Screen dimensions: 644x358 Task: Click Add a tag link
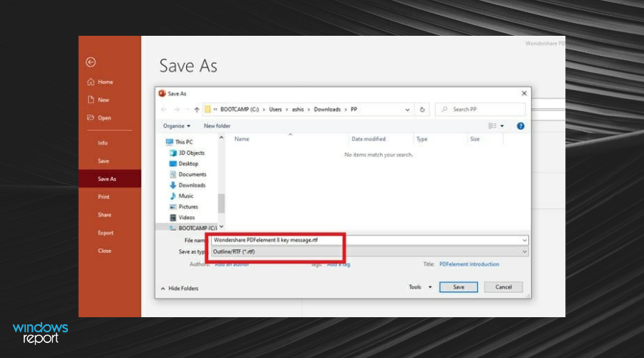tap(338, 264)
